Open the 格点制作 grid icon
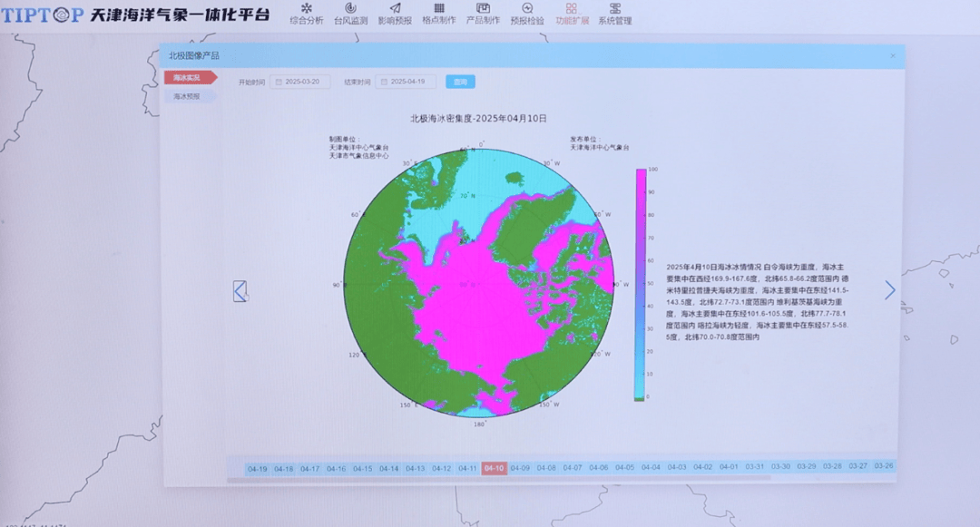Viewport: 980px width, 527px height. pyautogui.click(x=439, y=8)
